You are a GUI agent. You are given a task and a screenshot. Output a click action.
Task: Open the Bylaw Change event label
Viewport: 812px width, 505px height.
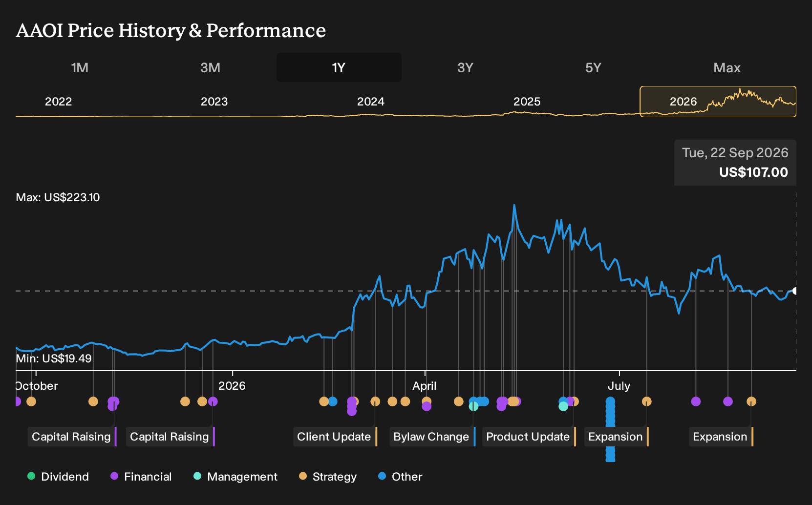click(x=432, y=437)
